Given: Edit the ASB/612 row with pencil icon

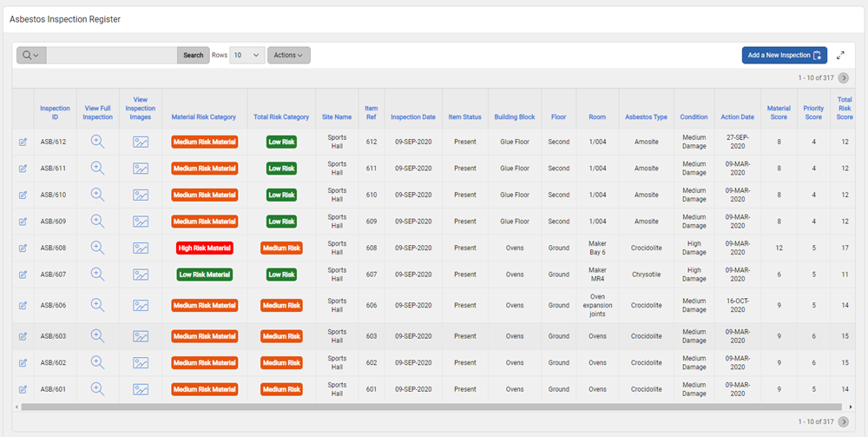Looking at the screenshot, I should 23,142.
